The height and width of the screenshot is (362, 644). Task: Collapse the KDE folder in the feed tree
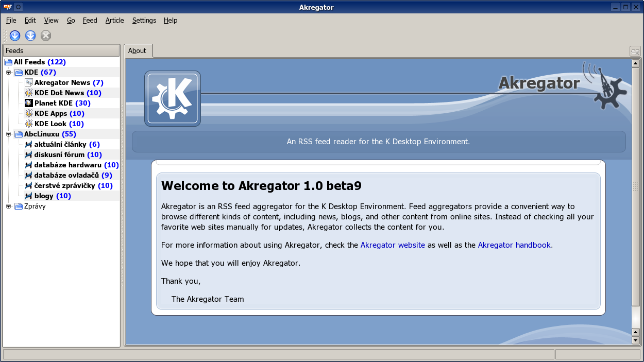pos(9,72)
